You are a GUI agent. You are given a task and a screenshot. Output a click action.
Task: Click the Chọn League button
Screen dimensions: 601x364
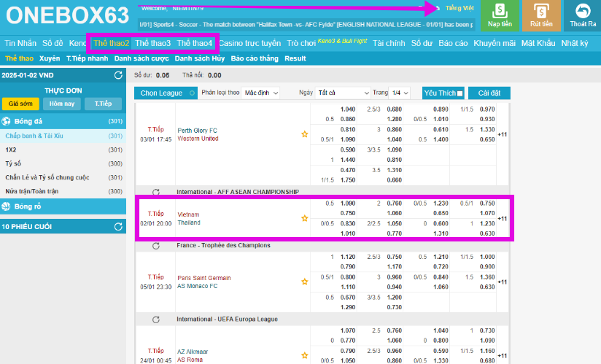(166, 93)
